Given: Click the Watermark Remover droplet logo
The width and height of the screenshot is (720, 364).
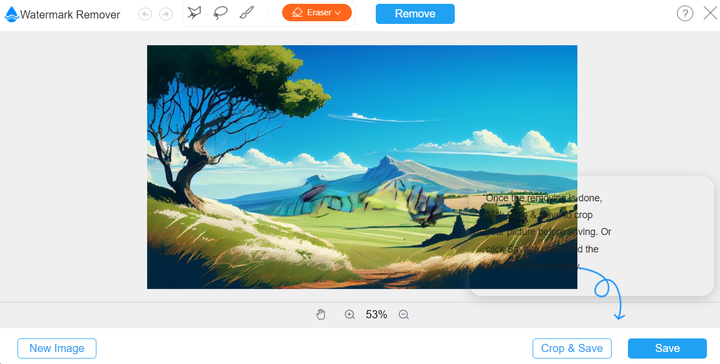Looking at the screenshot, I should [11, 14].
